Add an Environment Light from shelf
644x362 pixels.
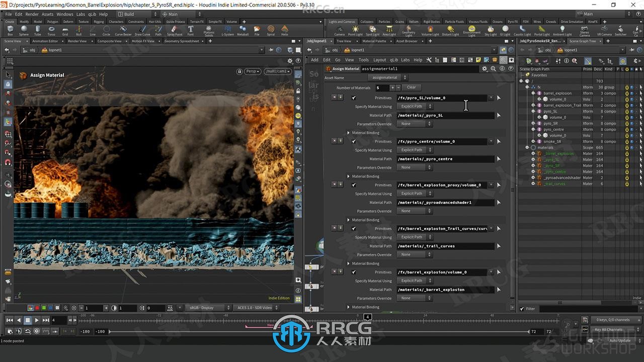point(471,31)
